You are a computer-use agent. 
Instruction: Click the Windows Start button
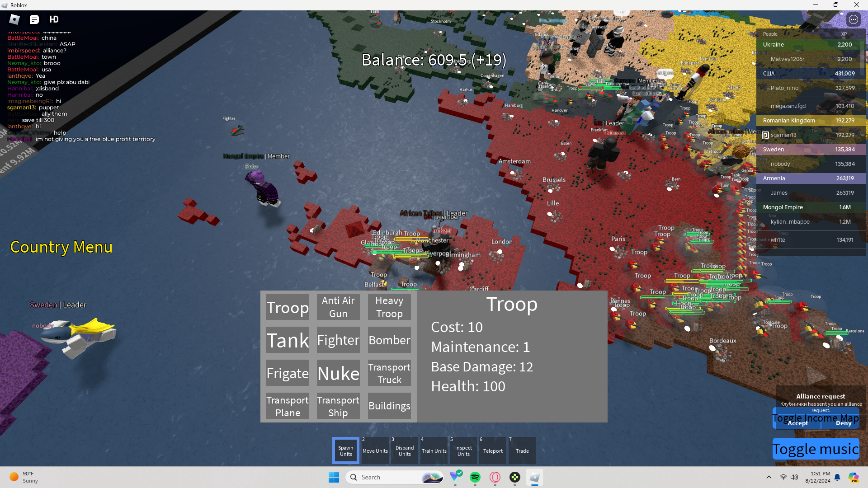pyautogui.click(x=334, y=477)
